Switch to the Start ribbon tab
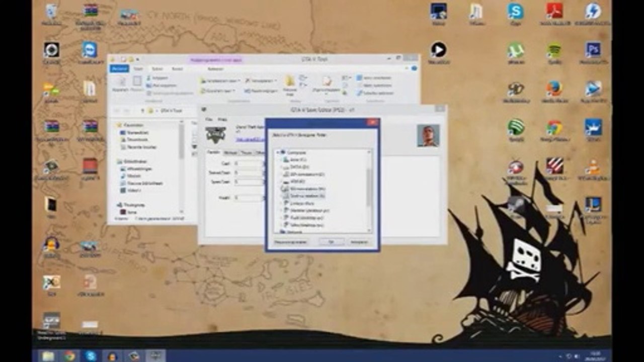 click(138, 69)
